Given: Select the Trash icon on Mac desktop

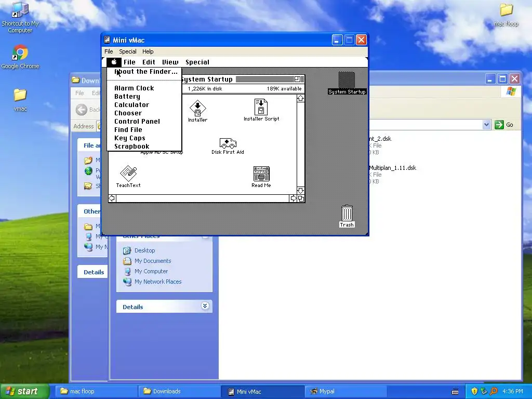Looking at the screenshot, I should point(347,214).
